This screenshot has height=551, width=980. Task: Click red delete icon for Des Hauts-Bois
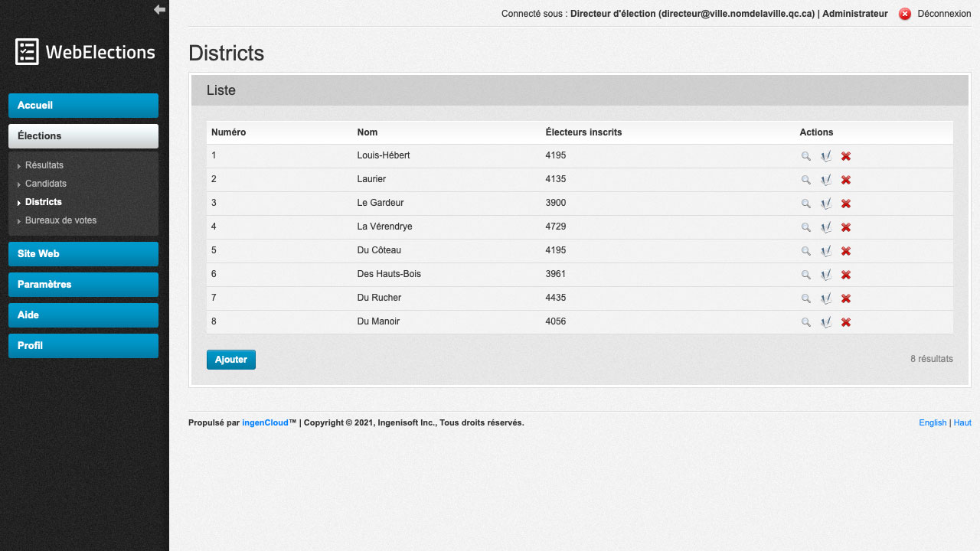tap(846, 275)
